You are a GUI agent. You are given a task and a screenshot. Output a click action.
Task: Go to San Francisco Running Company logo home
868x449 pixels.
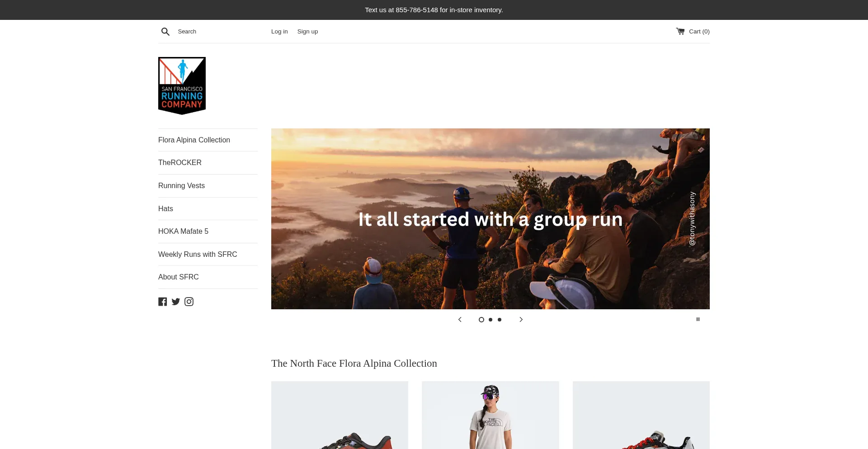click(182, 86)
